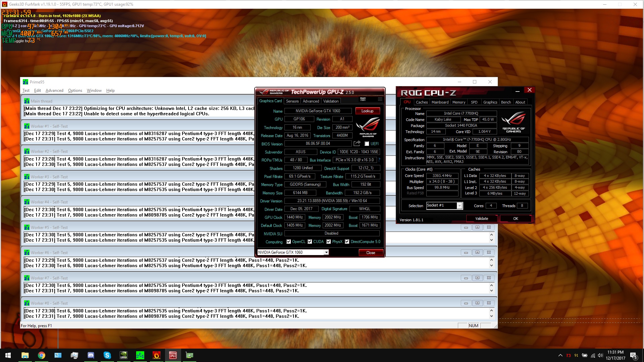Switch to GPU-Z taskbar icon
Screen dimensions: 644x362
click(190, 355)
